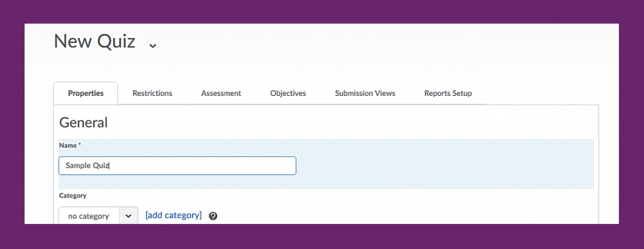This screenshot has width=644, height=249.
Task: Open the New Quiz title dropdown chevron
Action: click(153, 46)
